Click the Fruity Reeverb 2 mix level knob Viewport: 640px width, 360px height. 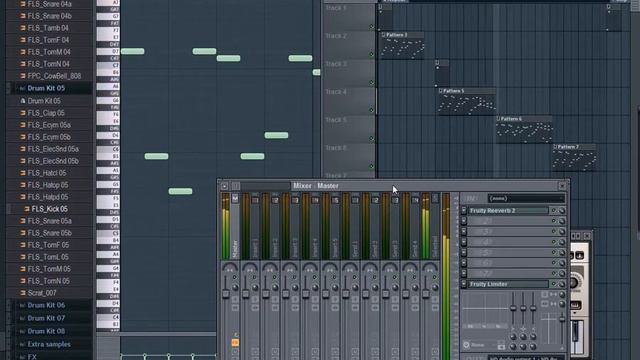pos(562,211)
